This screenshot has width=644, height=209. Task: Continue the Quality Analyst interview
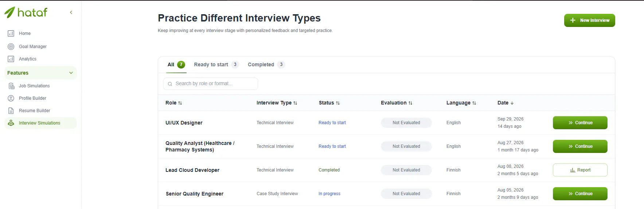click(x=580, y=146)
